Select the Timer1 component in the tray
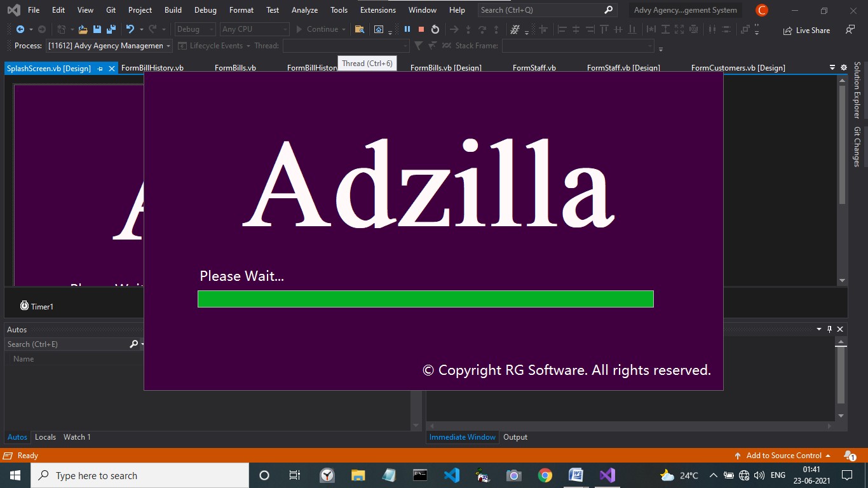 pyautogui.click(x=36, y=306)
